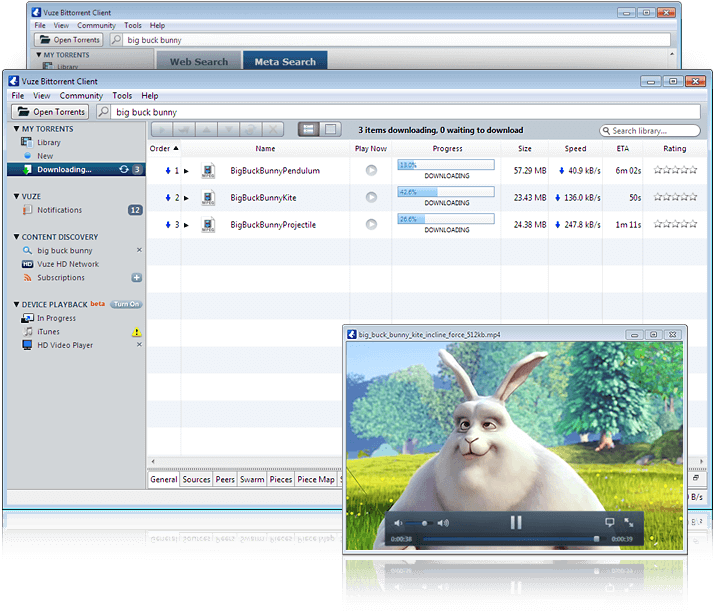
Task: Open the Community menu in front window
Action: (x=81, y=95)
